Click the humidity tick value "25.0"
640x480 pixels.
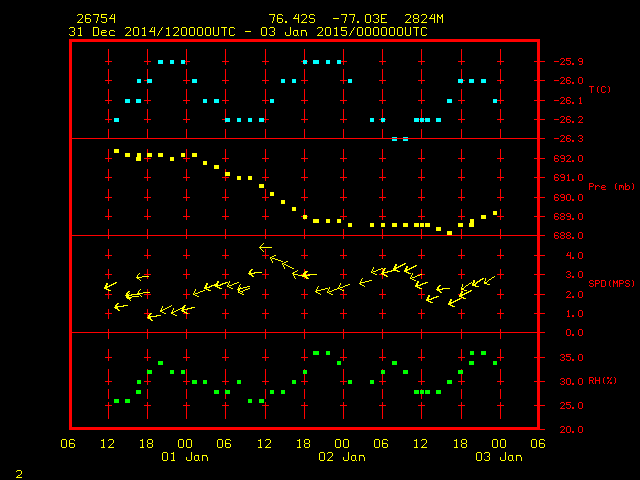click(x=571, y=406)
